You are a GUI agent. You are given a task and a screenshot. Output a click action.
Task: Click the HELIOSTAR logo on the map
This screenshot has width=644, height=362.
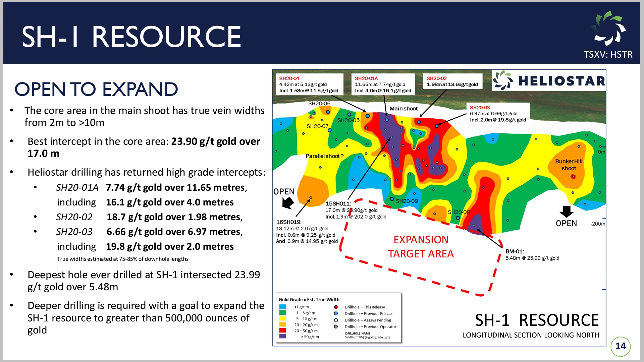click(549, 81)
